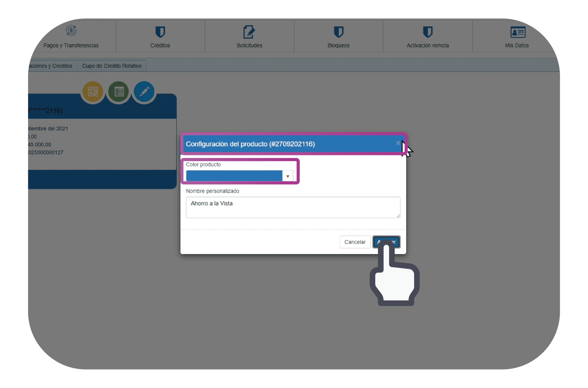This screenshot has width=588, height=388.
Task: Expand the Color producto dropdown arrow
Action: [287, 176]
